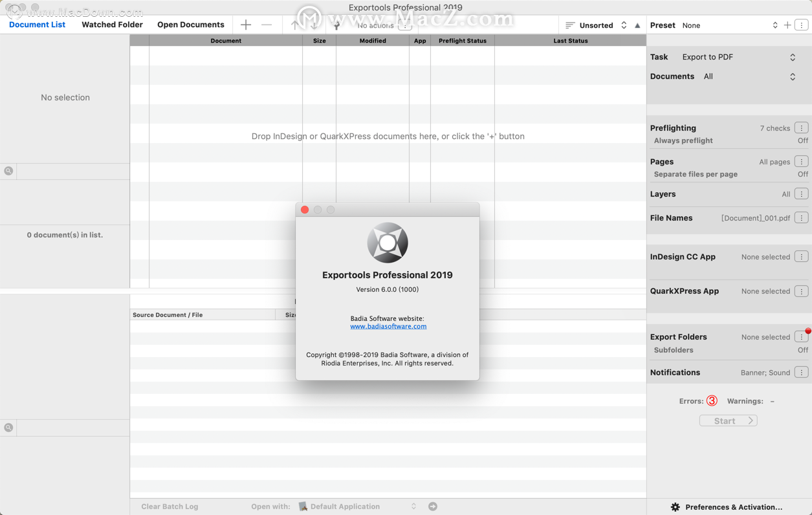Click the upper search magnifier icon

tap(8, 171)
